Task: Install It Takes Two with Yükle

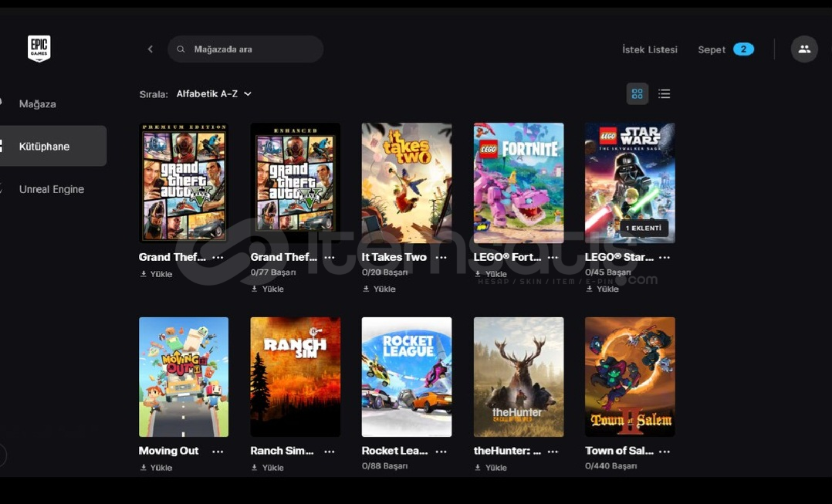Action: tap(379, 289)
